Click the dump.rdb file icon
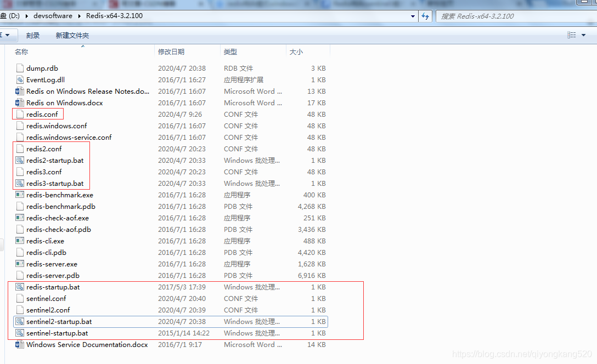 pos(20,68)
